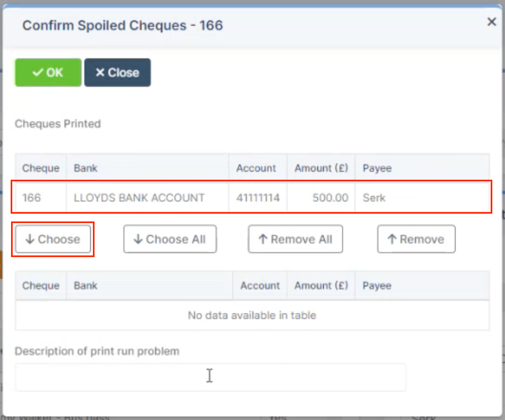Click the Choose button
Image resolution: width=505 pixels, height=420 pixels.
(53, 239)
